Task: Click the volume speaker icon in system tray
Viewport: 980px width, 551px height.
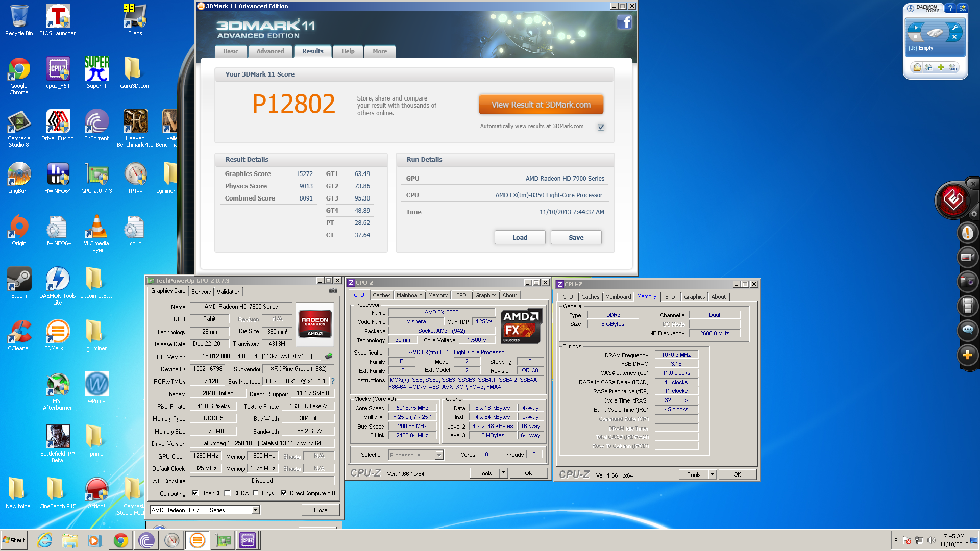Action: click(x=931, y=540)
